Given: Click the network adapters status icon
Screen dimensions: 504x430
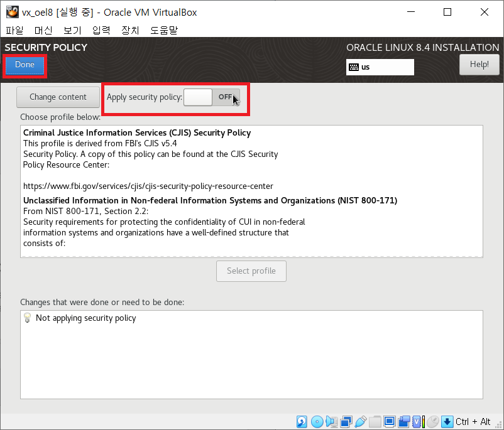Looking at the screenshot, I should [x=346, y=422].
